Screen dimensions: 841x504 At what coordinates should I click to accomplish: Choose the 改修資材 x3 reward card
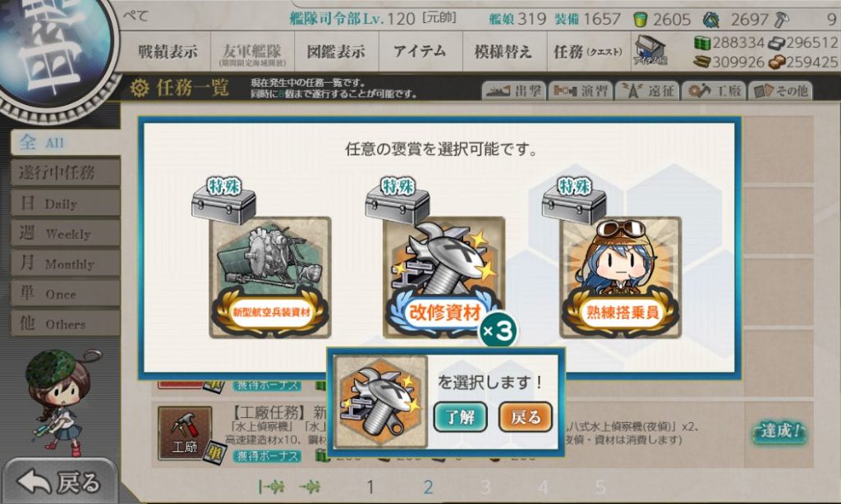click(x=443, y=277)
